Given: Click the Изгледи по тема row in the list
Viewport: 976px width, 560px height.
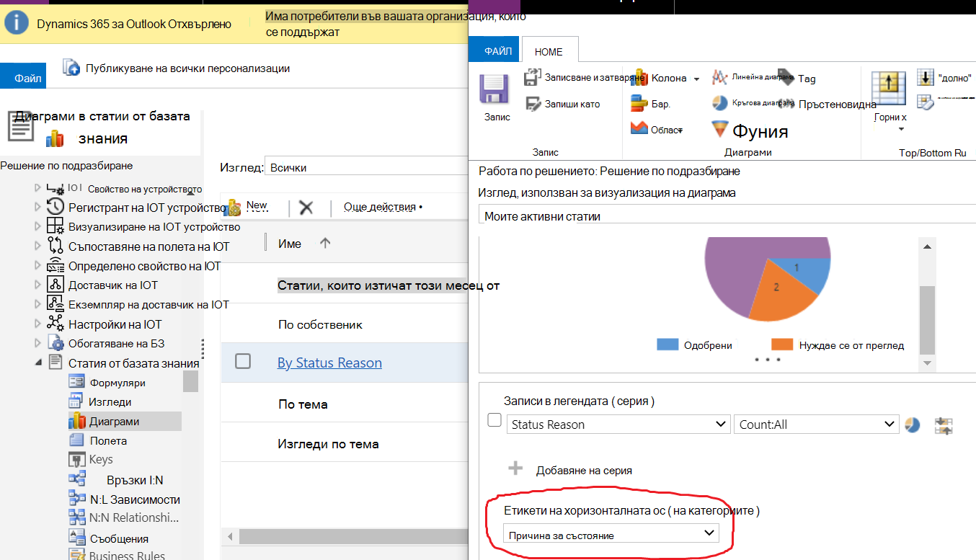Looking at the screenshot, I should pyautogui.click(x=345, y=443).
